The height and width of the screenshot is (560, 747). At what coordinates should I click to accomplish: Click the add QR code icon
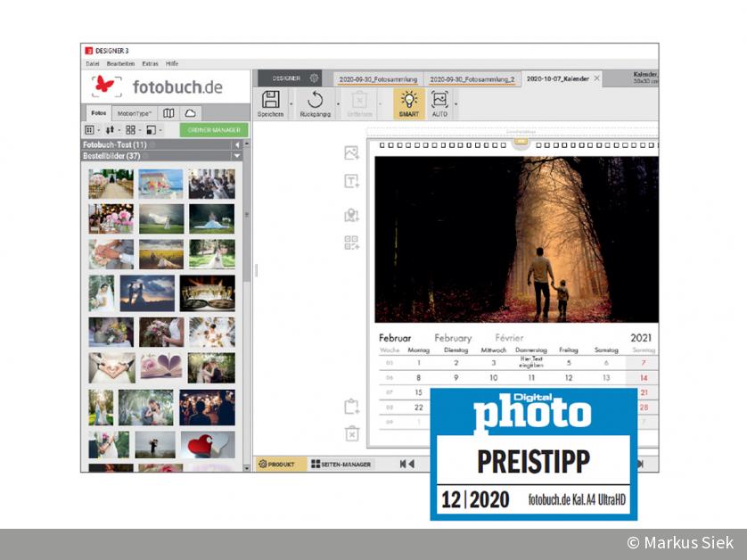[351, 243]
